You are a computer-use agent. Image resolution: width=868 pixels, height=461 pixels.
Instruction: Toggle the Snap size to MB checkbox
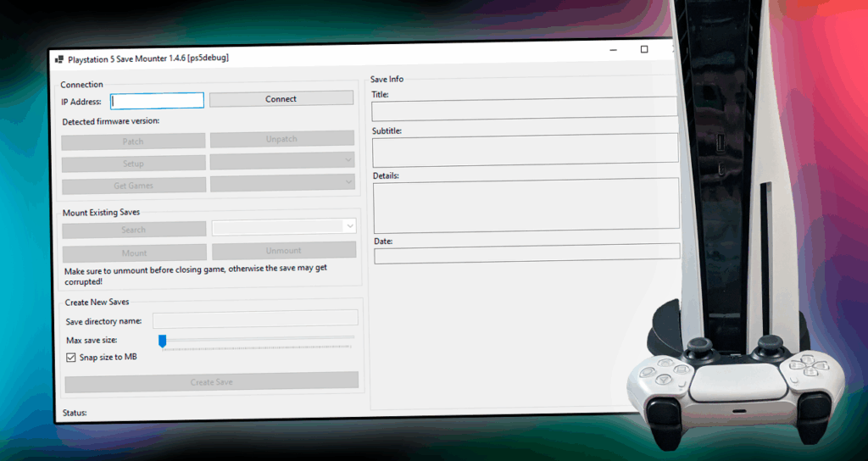coord(71,358)
